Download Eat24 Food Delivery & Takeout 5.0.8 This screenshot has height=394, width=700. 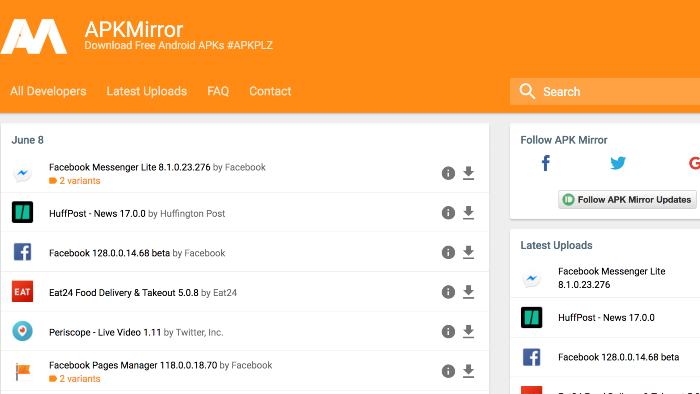pyautogui.click(x=468, y=292)
